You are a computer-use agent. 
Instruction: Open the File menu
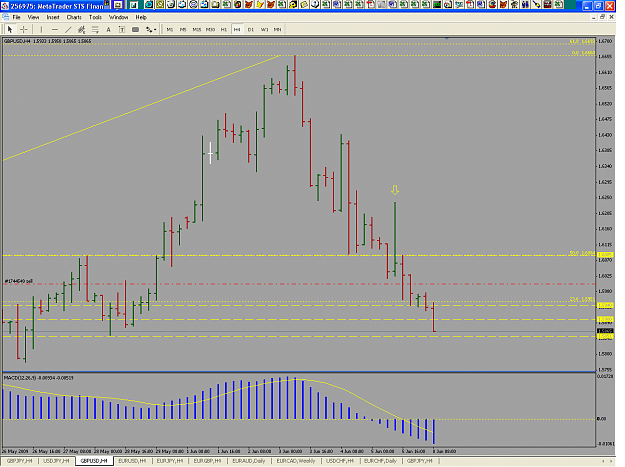(16, 17)
